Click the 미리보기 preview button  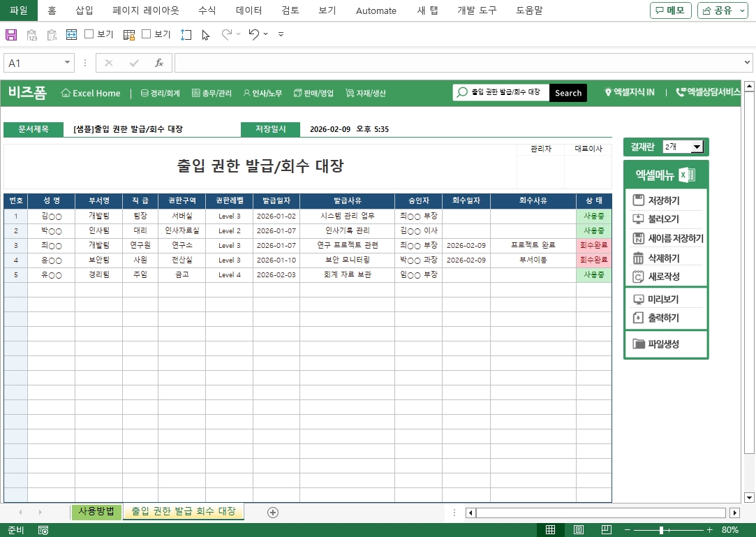662,300
